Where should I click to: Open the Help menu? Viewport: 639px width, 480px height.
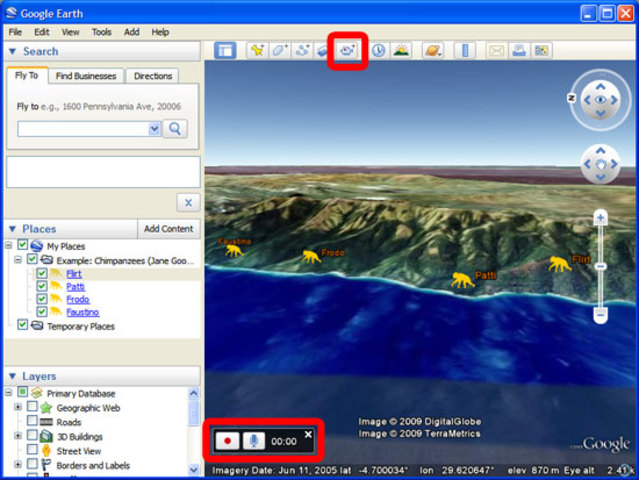(x=160, y=32)
